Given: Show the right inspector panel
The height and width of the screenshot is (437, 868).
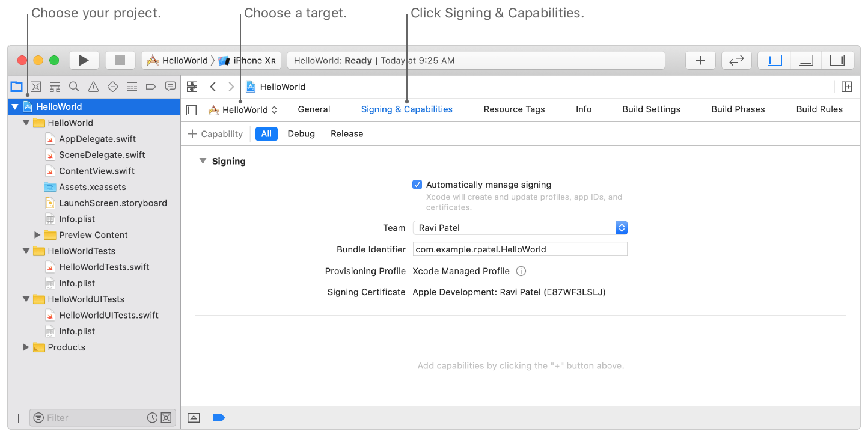Looking at the screenshot, I should 838,60.
